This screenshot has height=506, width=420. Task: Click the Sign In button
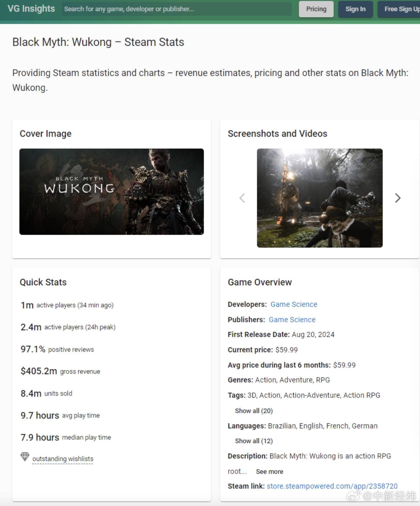click(355, 9)
